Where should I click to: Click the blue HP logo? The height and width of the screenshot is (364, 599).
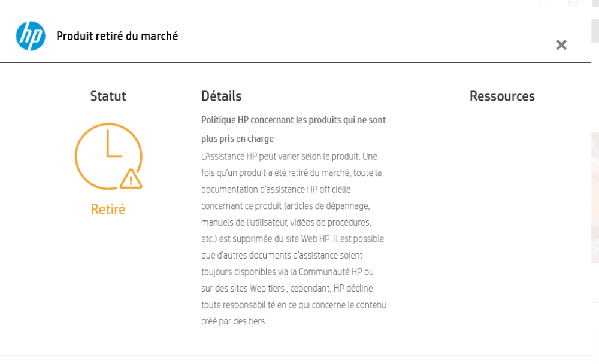pos(31,36)
